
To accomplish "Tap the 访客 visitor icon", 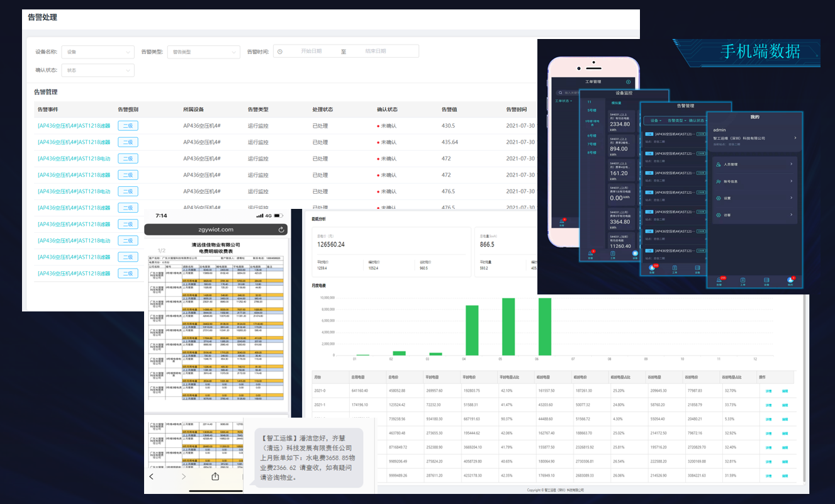I will [x=719, y=215].
